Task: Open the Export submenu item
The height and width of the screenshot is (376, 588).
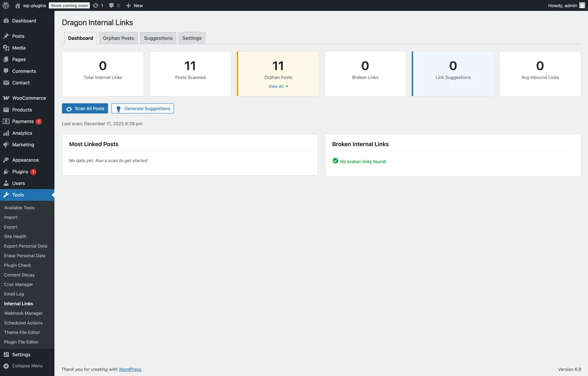Action: pos(11,227)
